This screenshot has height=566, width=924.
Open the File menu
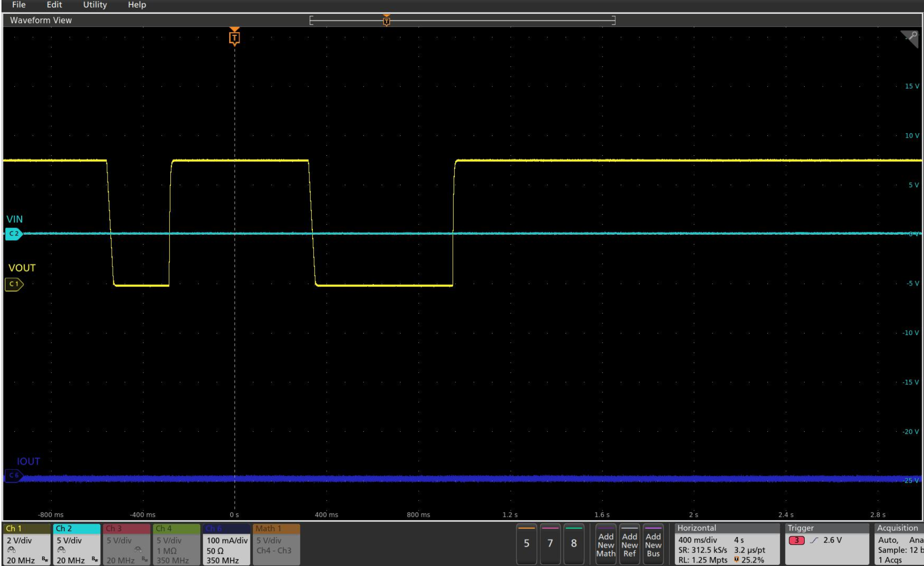[19, 5]
